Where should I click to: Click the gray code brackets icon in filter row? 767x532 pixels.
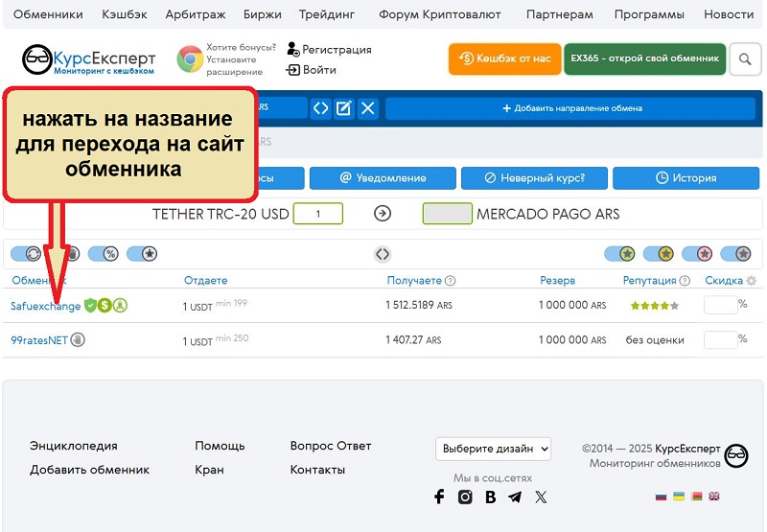[x=383, y=254]
